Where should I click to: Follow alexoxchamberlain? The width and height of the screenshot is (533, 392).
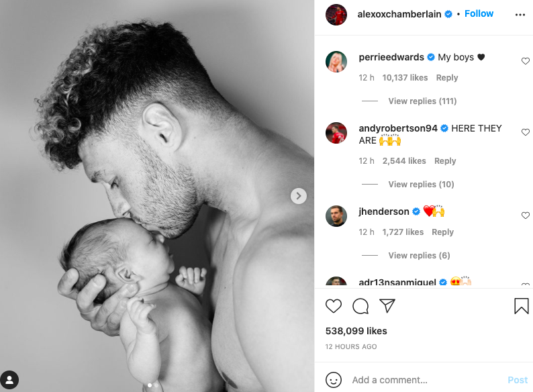pos(479,13)
